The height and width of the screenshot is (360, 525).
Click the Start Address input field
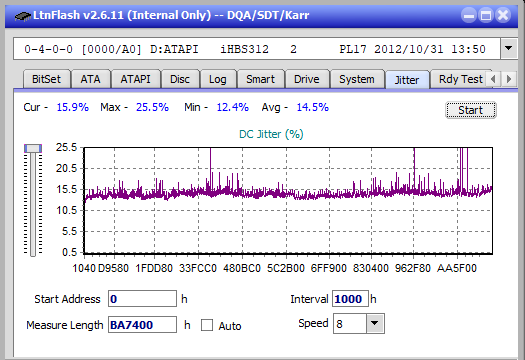click(142, 299)
